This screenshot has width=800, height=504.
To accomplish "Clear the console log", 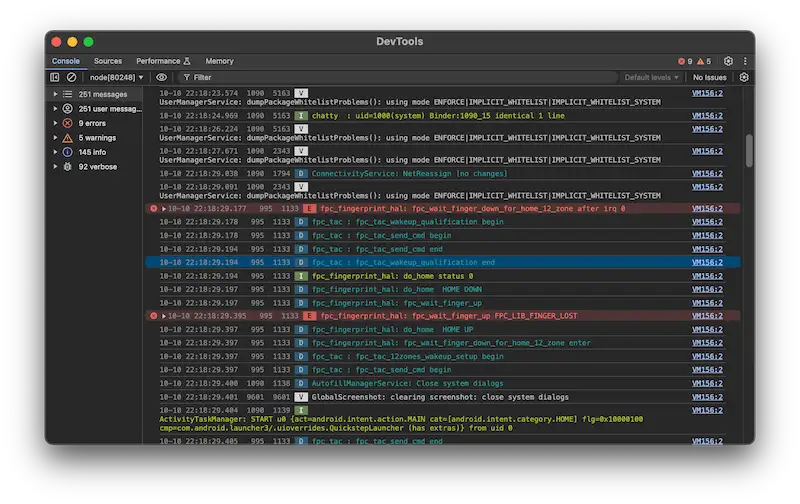I will click(71, 77).
